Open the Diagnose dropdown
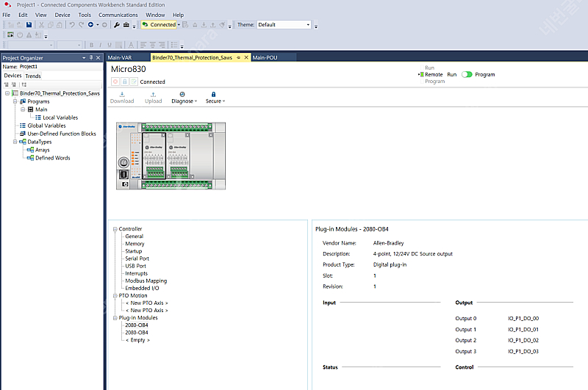This screenshot has width=588, height=390. coord(184,98)
